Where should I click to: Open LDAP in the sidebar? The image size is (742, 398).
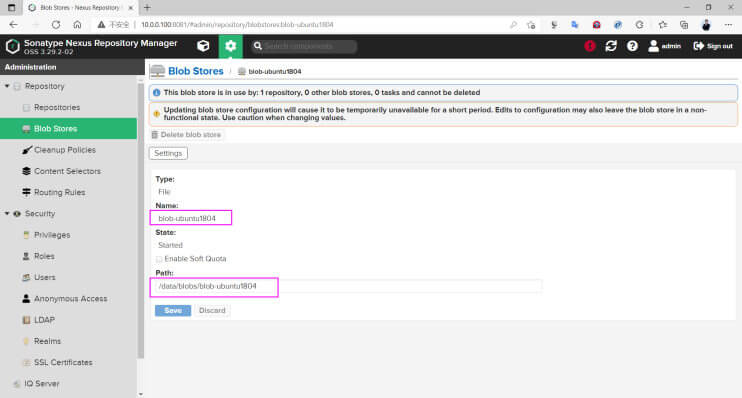[44, 320]
